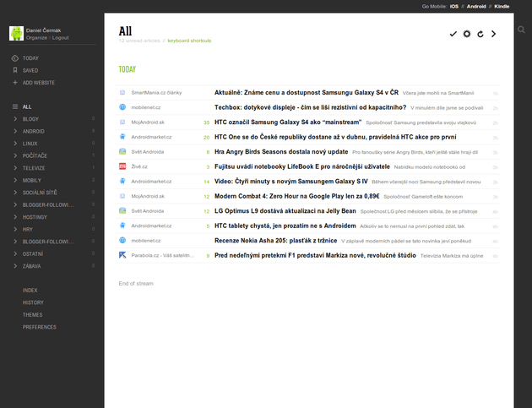Expand the Sociální sítě category
The image size is (532, 408).
[15, 193]
